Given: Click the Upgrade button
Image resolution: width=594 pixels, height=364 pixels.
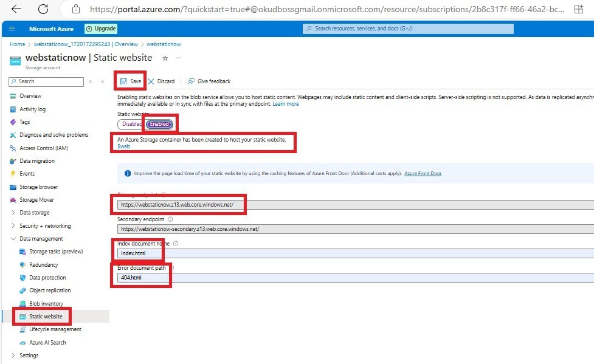Looking at the screenshot, I should pos(101,29).
